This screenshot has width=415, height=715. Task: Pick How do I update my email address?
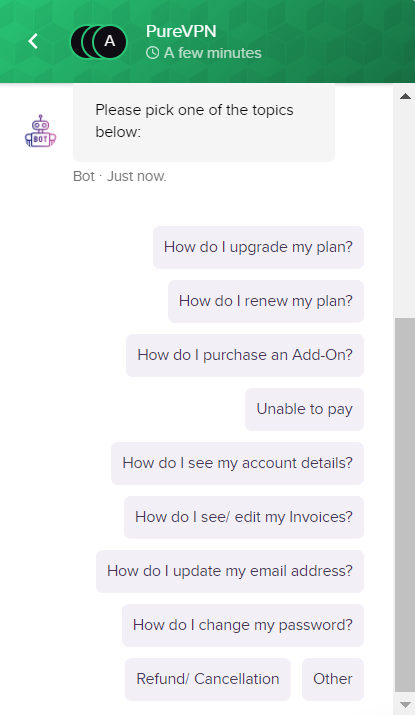[x=230, y=571]
